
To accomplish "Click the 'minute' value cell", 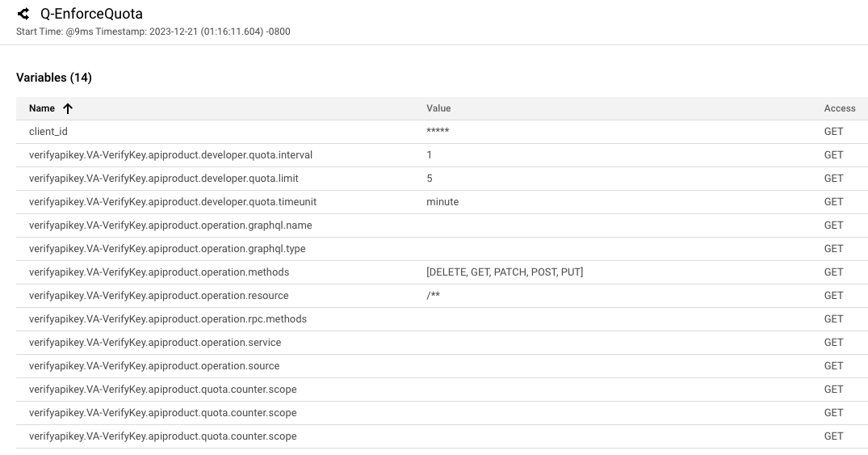I will (x=442, y=202).
